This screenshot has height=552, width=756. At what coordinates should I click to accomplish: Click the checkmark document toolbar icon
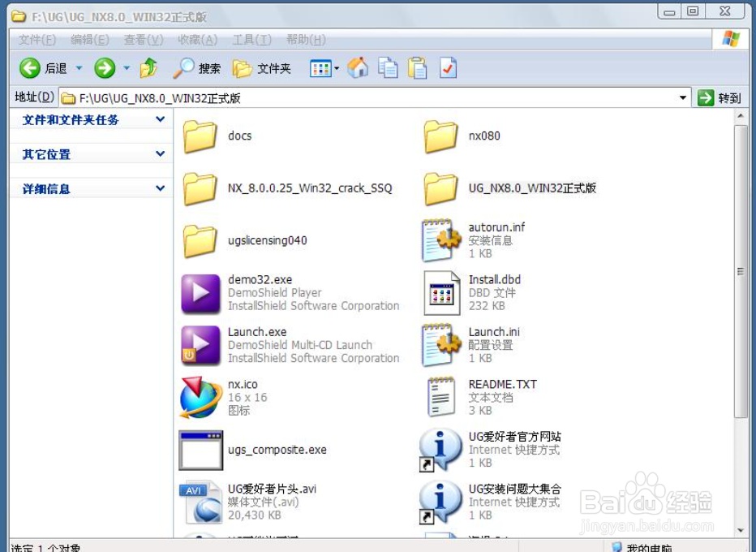click(448, 68)
